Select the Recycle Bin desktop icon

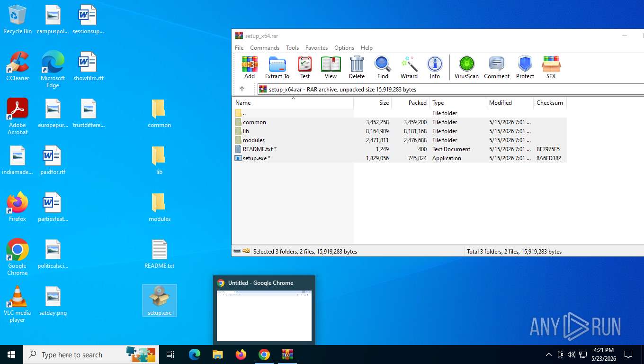(18, 19)
